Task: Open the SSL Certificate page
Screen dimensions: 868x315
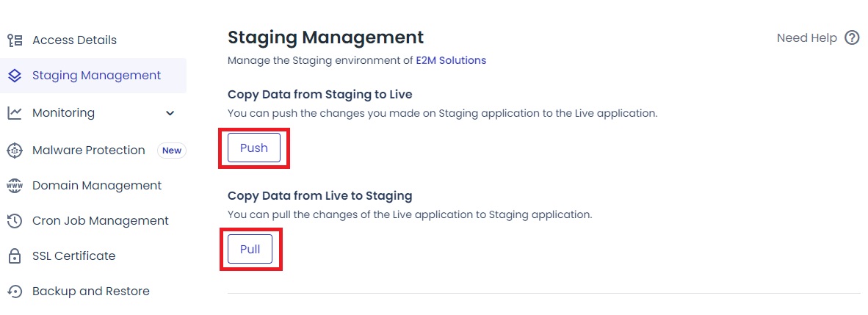Action: tap(73, 256)
